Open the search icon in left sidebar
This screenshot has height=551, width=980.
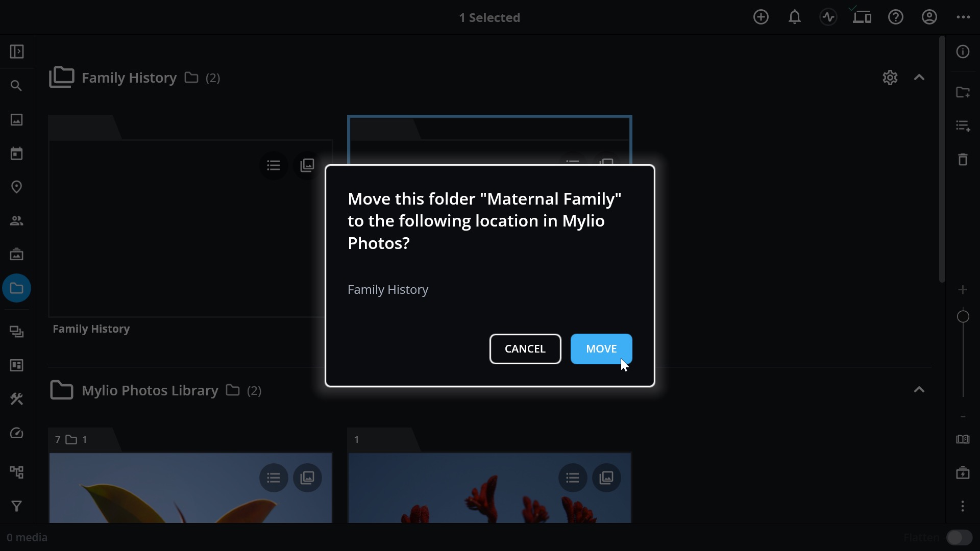point(17,86)
